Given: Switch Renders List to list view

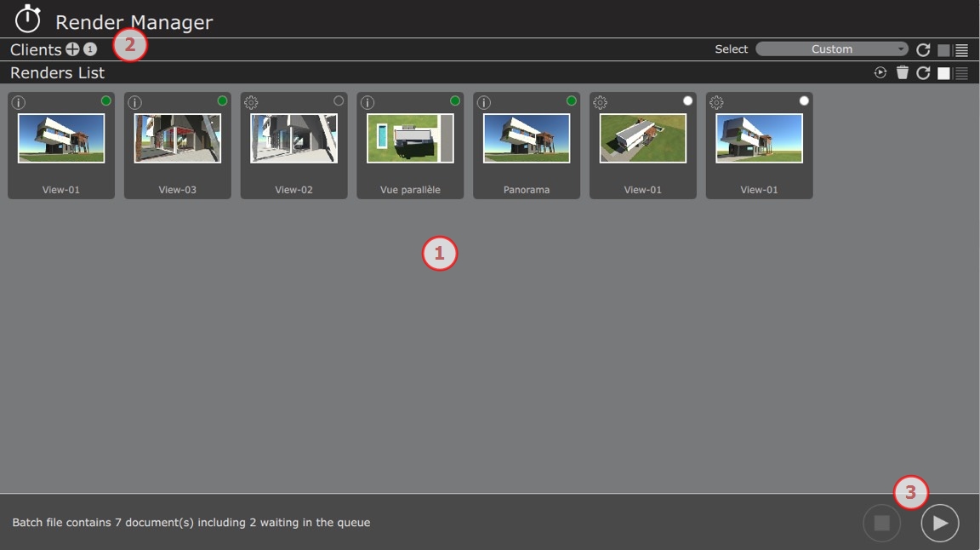Looking at the screenshot, I should click(962, 73).
